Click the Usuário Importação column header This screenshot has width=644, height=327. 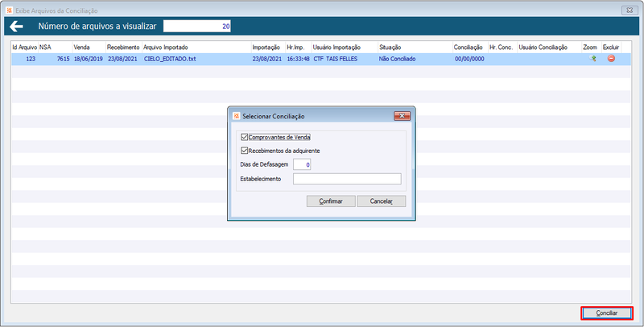click(x=345, y=48)
